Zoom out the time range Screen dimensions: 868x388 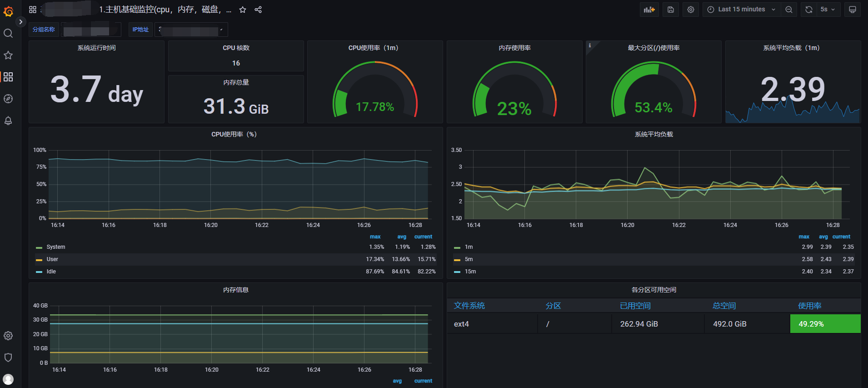789,10
